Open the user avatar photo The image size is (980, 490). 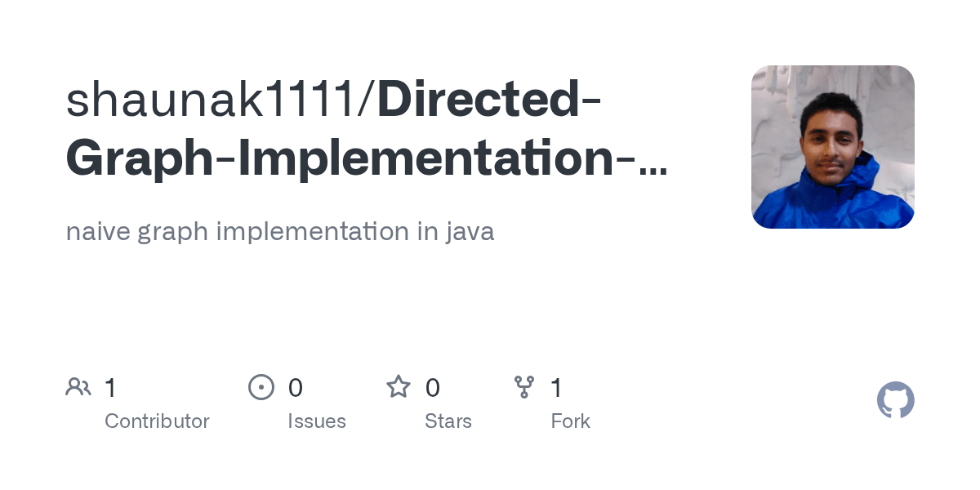tap(833, 147)
